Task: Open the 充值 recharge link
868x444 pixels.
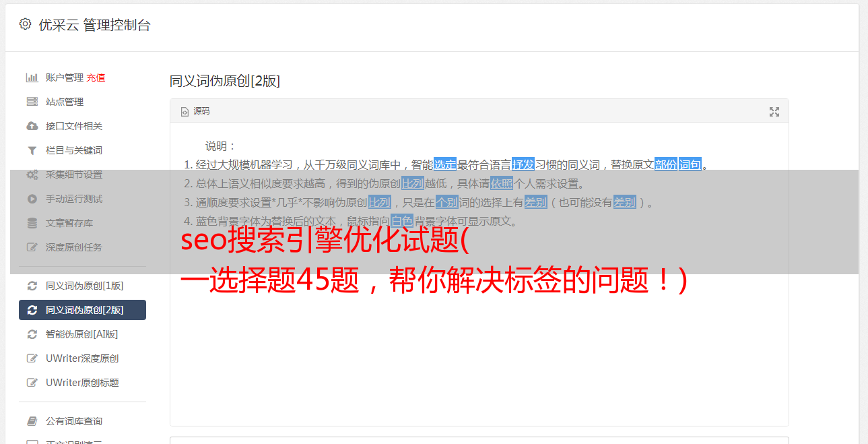Action: (96, 77)
